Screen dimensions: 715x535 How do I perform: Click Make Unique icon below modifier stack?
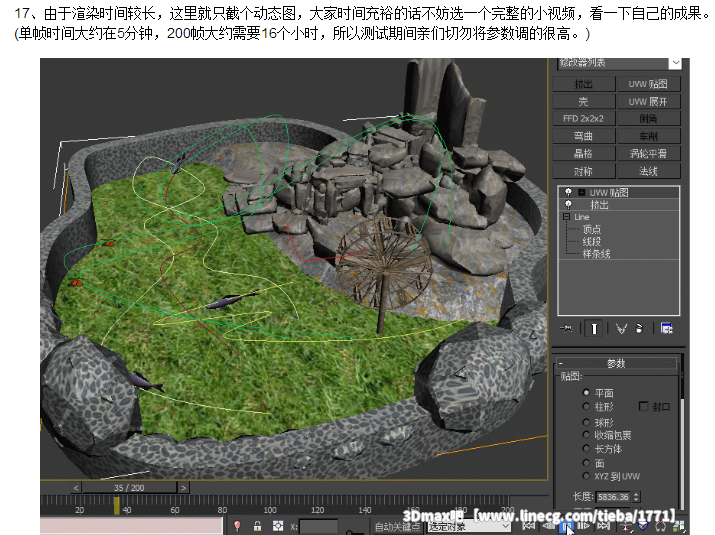(x=620, y=327)
